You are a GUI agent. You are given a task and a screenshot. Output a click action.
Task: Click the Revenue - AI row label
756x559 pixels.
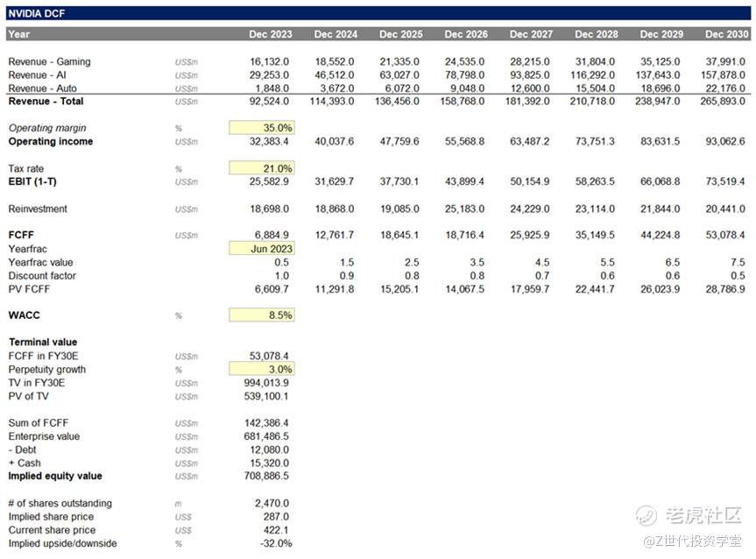[x=37, y=75]
